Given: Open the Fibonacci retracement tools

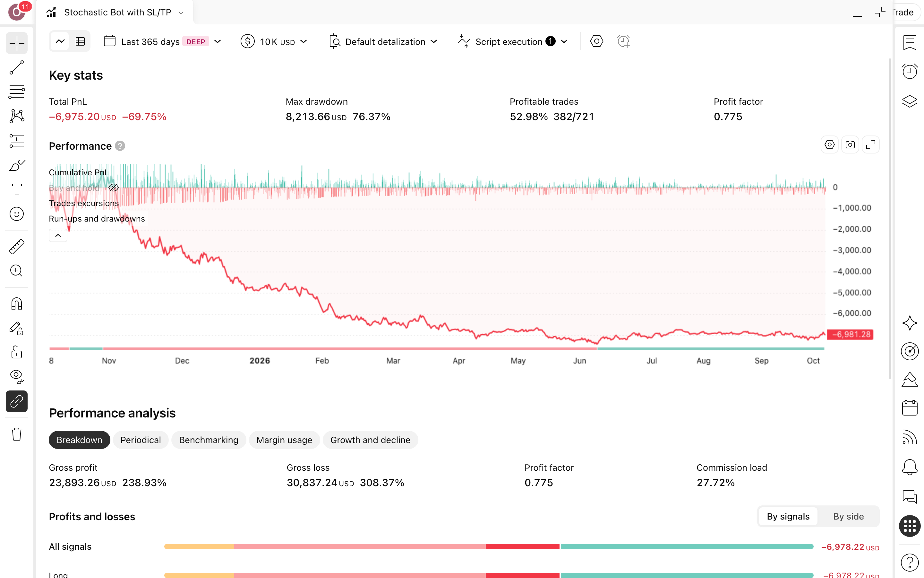Looking at the screenshot, I should (17, 92).
